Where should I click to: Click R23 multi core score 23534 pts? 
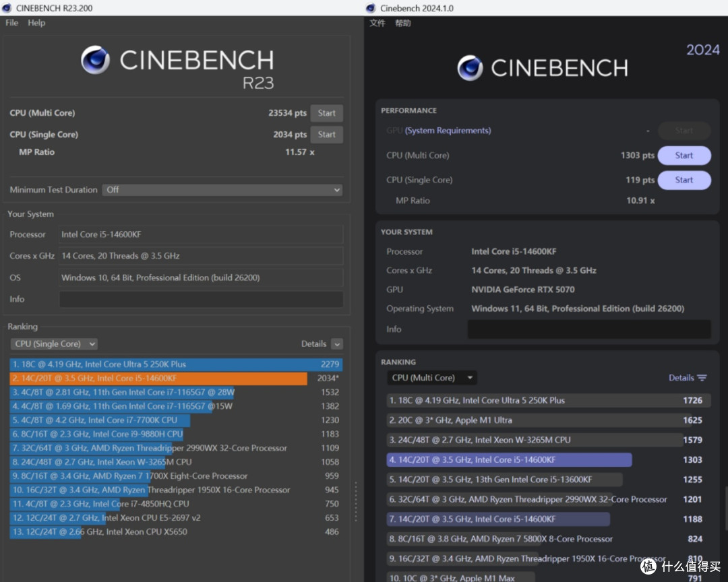pos(287,112)
